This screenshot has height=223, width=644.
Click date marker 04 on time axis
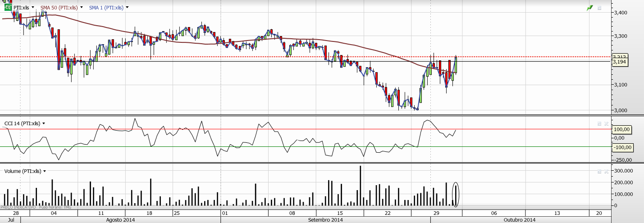coord(54,213)
